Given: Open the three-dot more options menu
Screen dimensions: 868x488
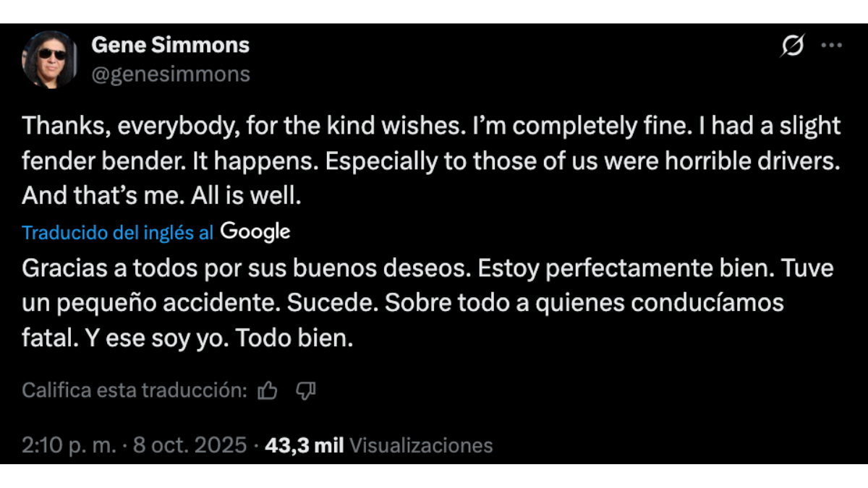Looking at the screenshot, I should 831,46.
